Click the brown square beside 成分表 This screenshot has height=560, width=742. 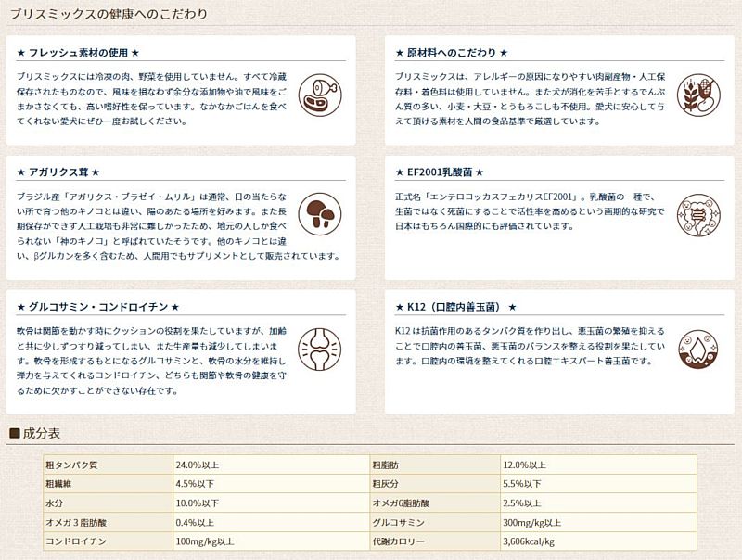point(15,433)
